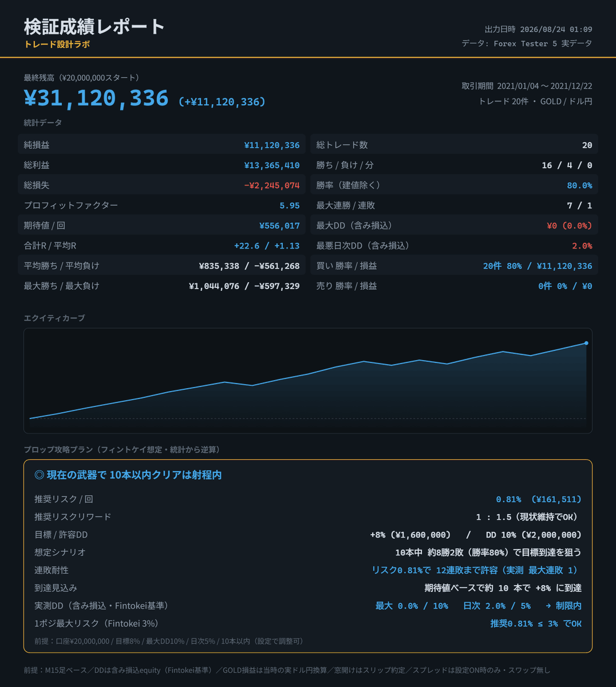This screenshot has width=616, height=687.
Task: Click value ¥835,338 / -¥561,268
Action: pos(249,266)
